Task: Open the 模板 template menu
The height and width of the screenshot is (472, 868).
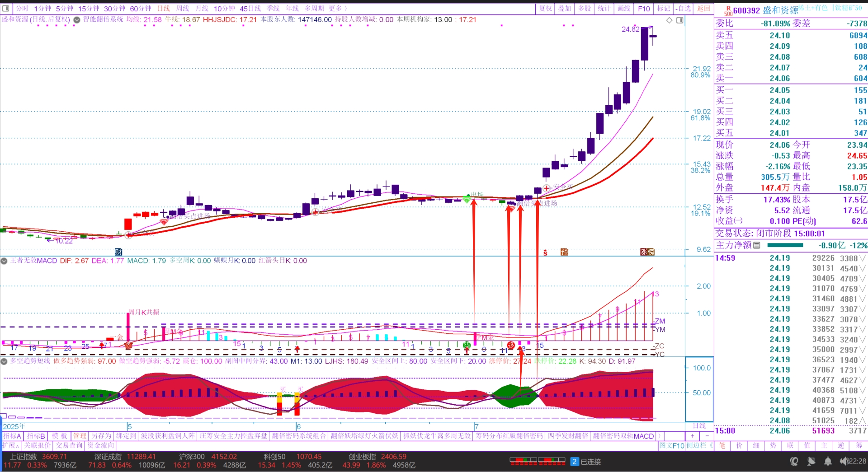Action: point(59,436)
